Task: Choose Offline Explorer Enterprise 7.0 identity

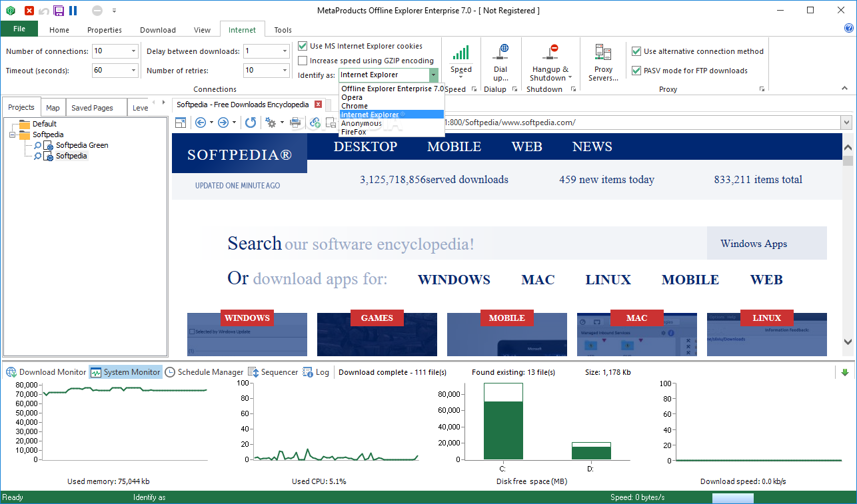Action: click(391, 89)
